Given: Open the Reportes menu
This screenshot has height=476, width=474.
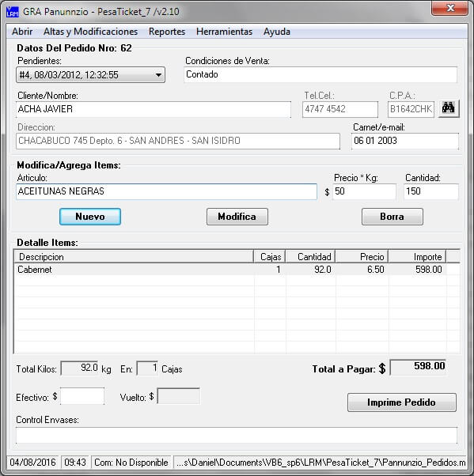Looking at the screenshot, I should [x=167, y=32].
